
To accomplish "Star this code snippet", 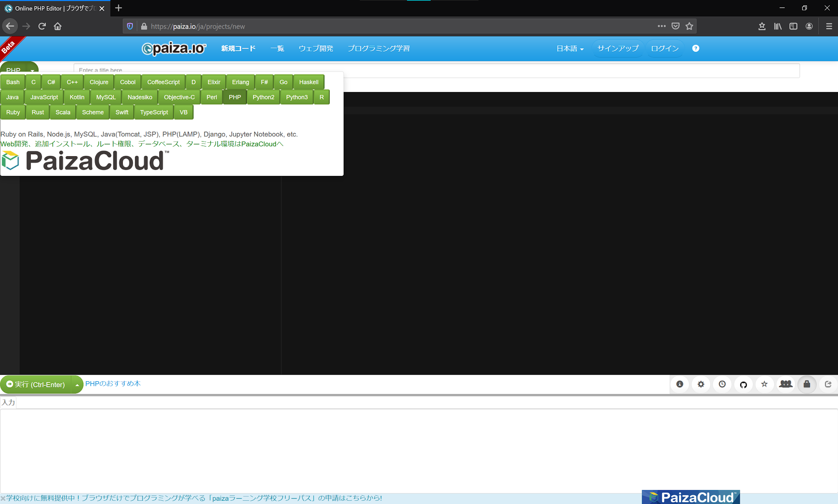I will (764, 384).
